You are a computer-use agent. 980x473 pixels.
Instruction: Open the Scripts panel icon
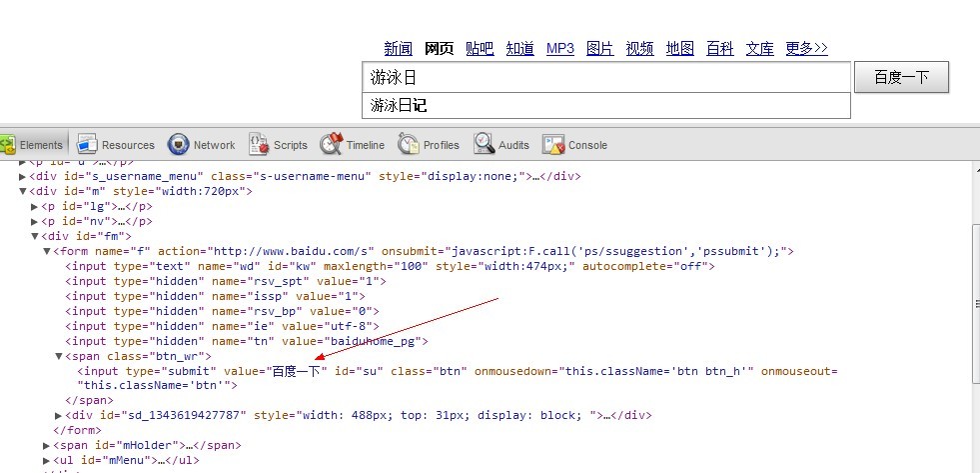[x=259, y=145]
